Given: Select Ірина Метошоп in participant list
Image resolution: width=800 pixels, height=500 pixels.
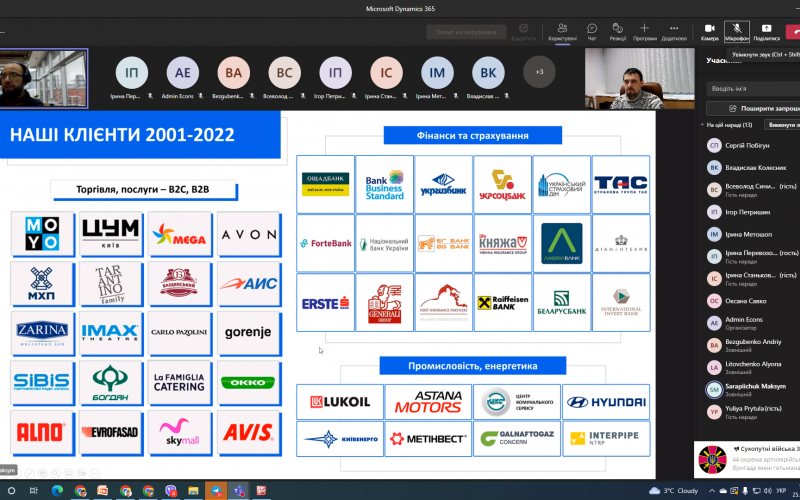Looking at the screenshot, I should 750,234.
